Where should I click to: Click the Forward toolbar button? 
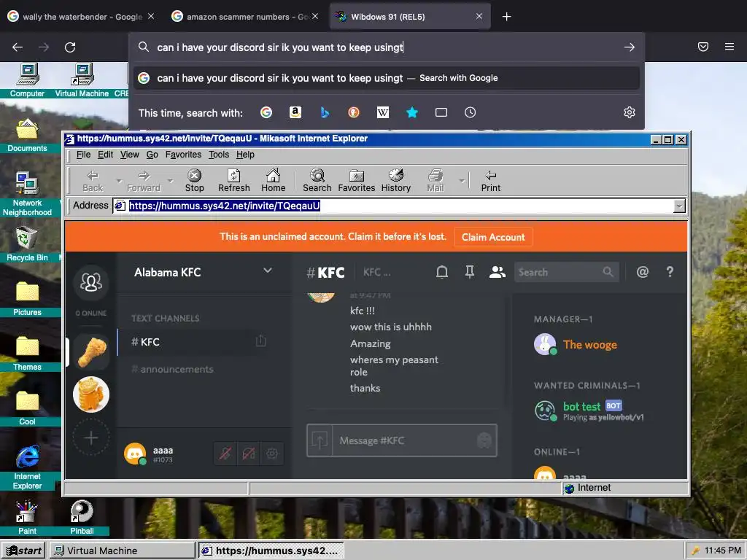pos(144,181)
